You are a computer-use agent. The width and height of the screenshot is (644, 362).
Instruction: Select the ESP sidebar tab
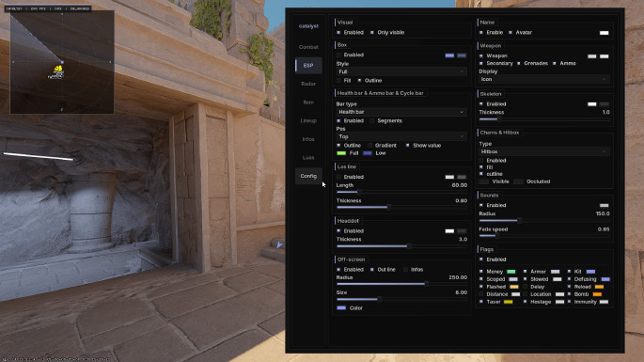click(x=308, y=65)
